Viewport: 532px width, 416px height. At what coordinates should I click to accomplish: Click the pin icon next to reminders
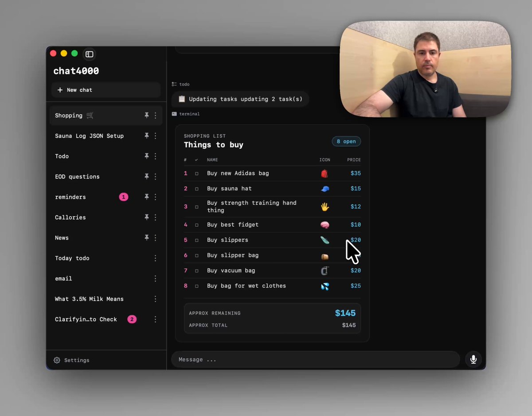146,197
